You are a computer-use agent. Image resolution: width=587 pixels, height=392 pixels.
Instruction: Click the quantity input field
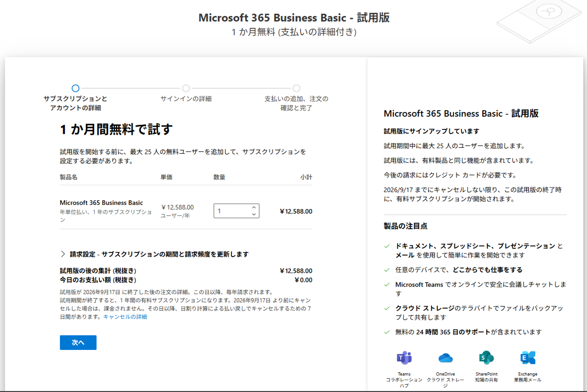pos(236,211)
